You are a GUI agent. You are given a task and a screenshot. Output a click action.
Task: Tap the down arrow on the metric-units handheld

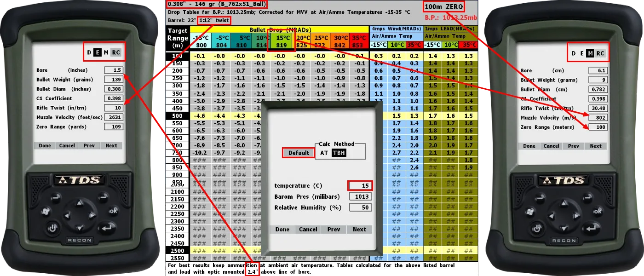click(x=564, y=227)
